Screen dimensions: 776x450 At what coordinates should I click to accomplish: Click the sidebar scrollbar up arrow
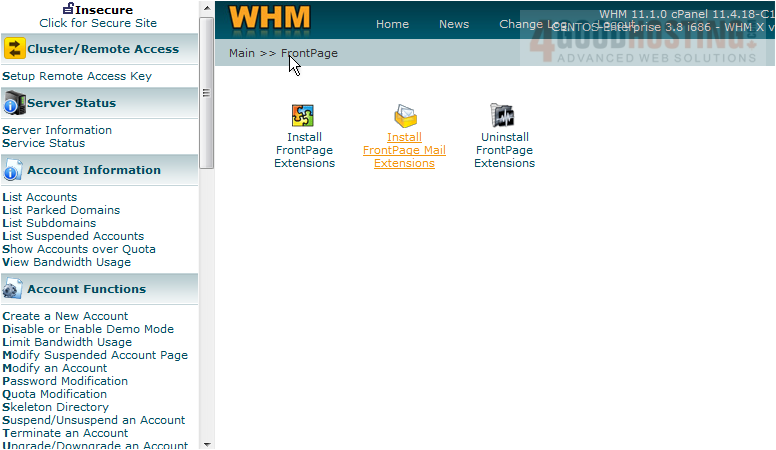(207, 7)
